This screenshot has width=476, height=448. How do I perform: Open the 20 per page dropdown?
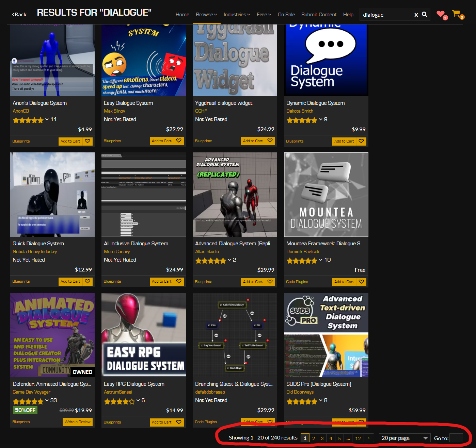(x=404, y=438)
